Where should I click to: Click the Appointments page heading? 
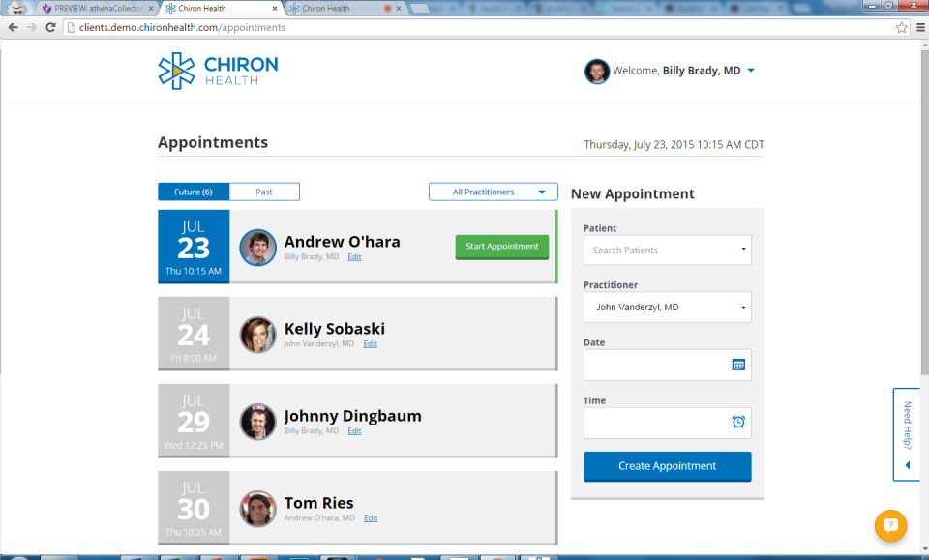point(213,143)
